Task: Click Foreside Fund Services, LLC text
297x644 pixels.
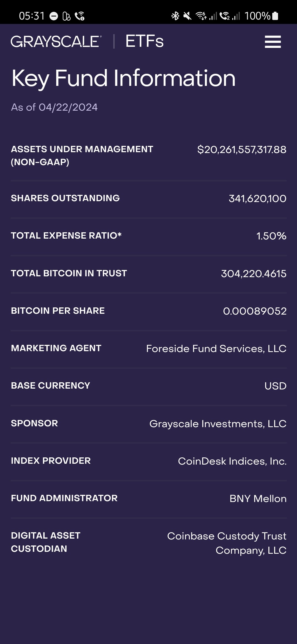Action: (x=216, y=349)
